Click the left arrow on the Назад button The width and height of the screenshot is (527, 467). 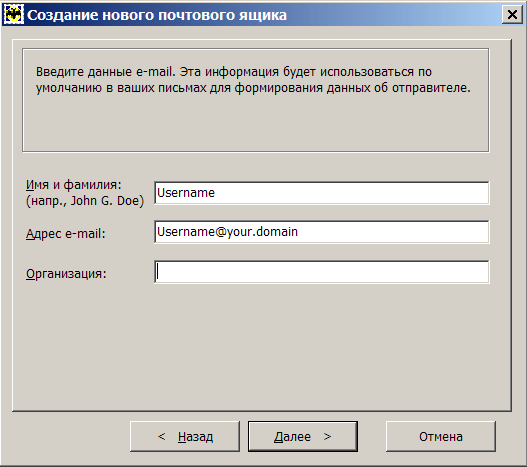(162, 436)
